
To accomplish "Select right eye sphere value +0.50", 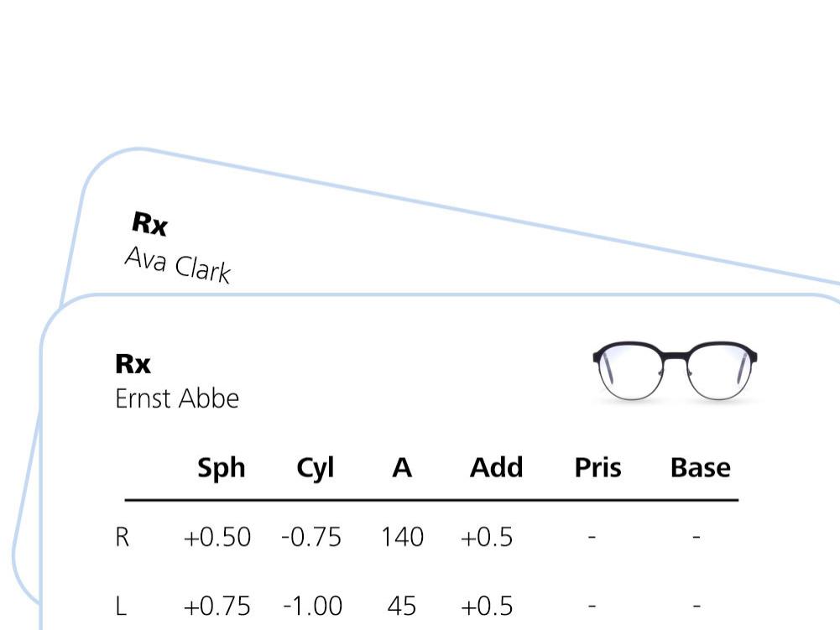I will coord(217,537).
